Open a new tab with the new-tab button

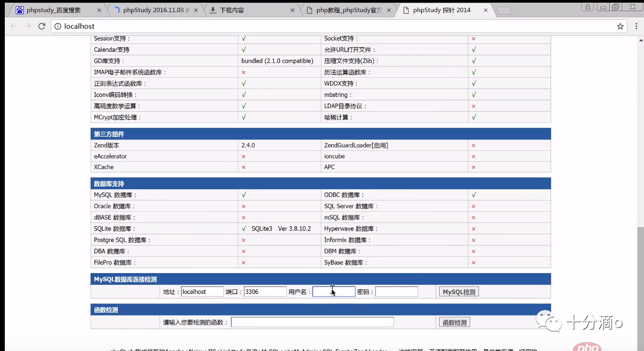point(504,10)
